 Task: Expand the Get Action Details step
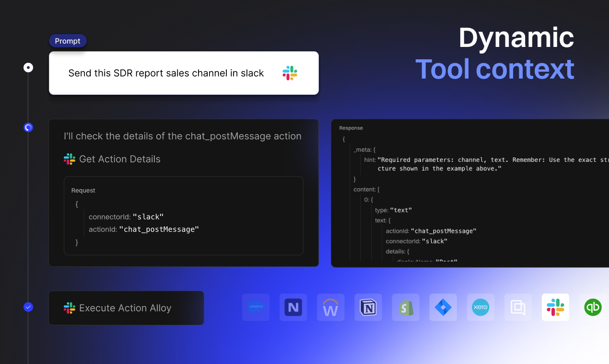119,159
